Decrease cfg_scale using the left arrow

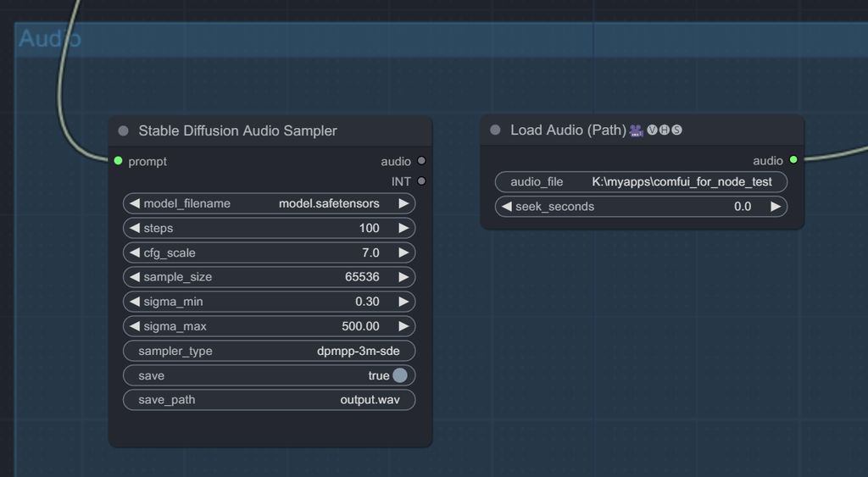(x=135, y=252)
